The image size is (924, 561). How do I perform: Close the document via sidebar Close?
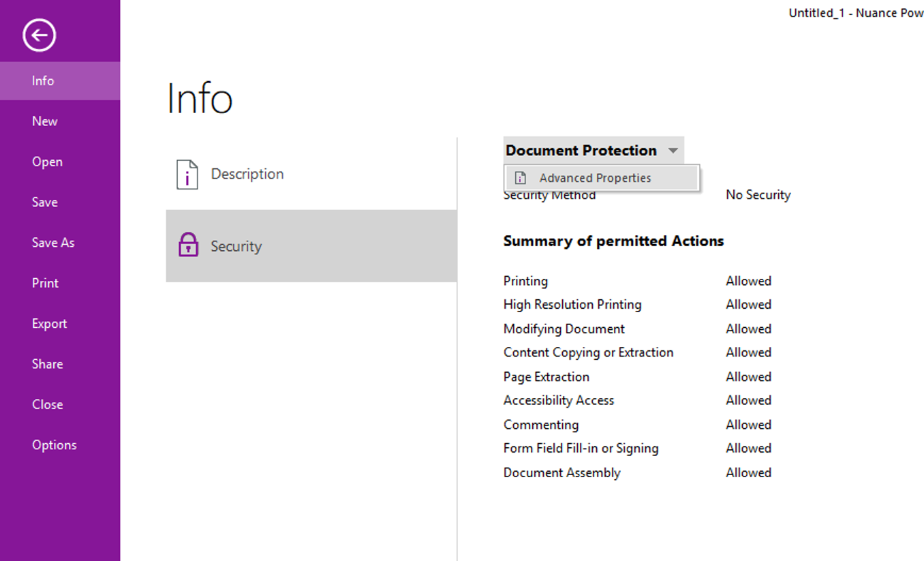click(48, 404)
